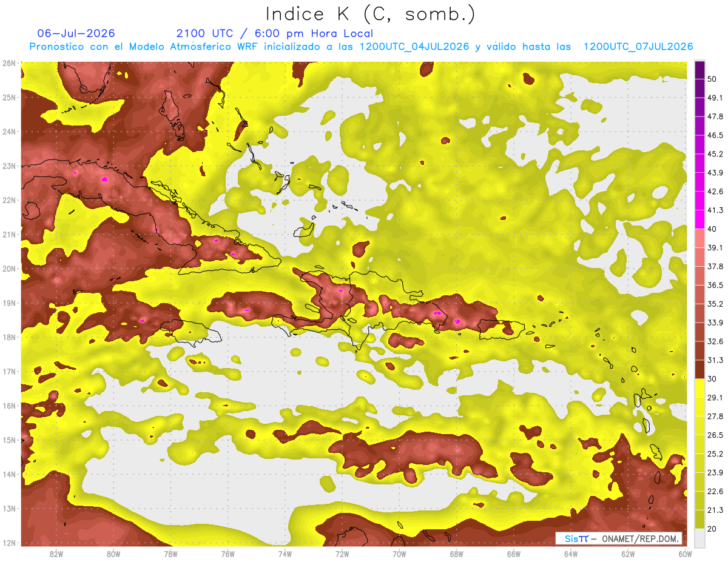The image size is (728, 562).
Task: Click the legend value "39.1"
Action: coord(715,247)
